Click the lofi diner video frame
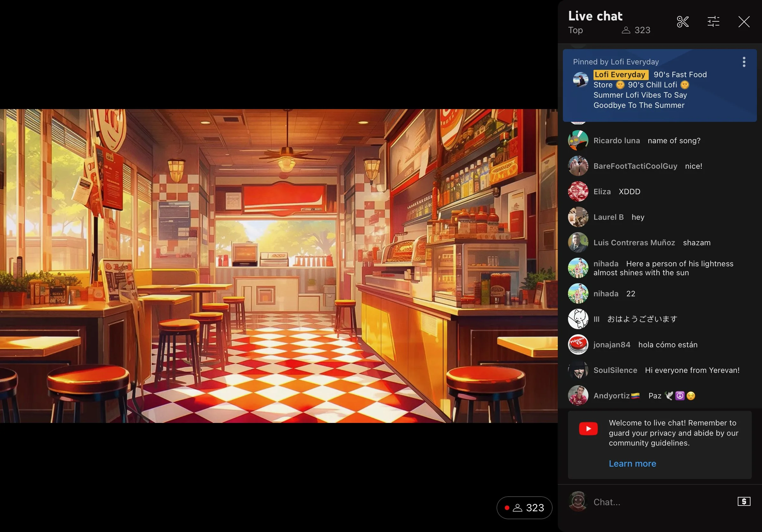Viewport: 762px width, 532px height. 279,266
